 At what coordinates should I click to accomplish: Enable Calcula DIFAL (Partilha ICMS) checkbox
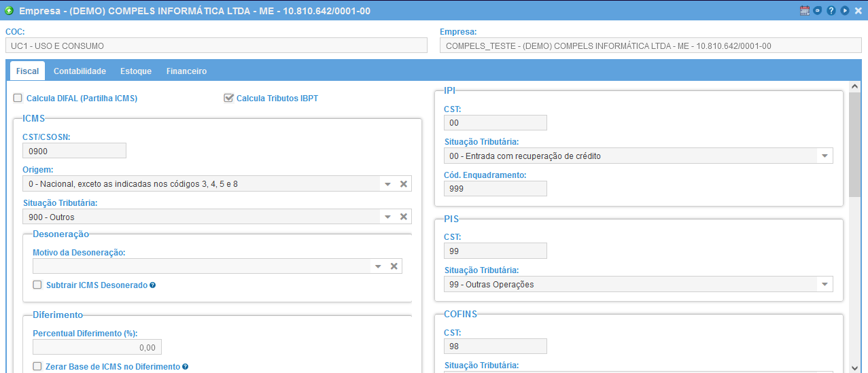pyautogui.click(x=18, y=98)
